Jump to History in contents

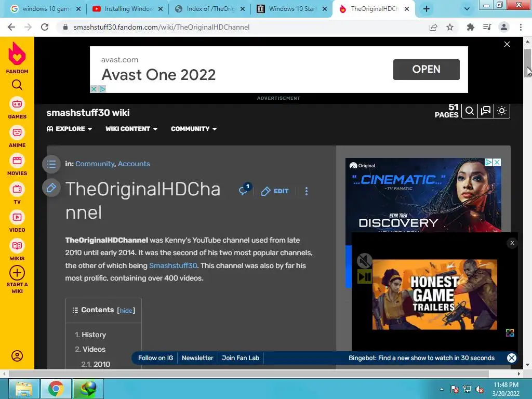coord(94,335)
